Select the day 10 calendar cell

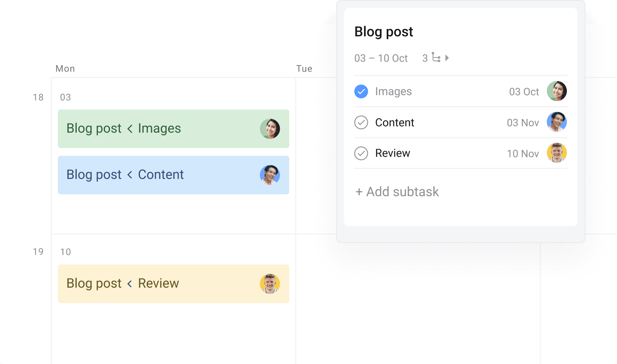66,251
